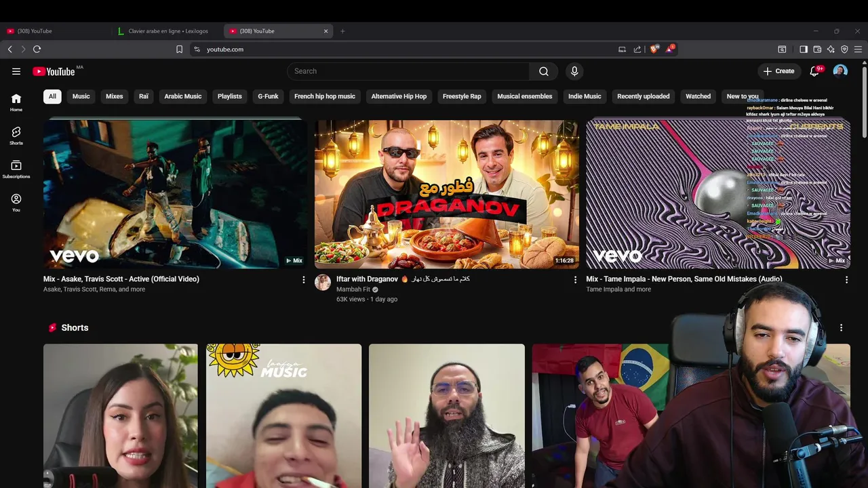This screenshot has width=868, height=488.
Task: Open a new browser tab
Action: tap(342, 31)
